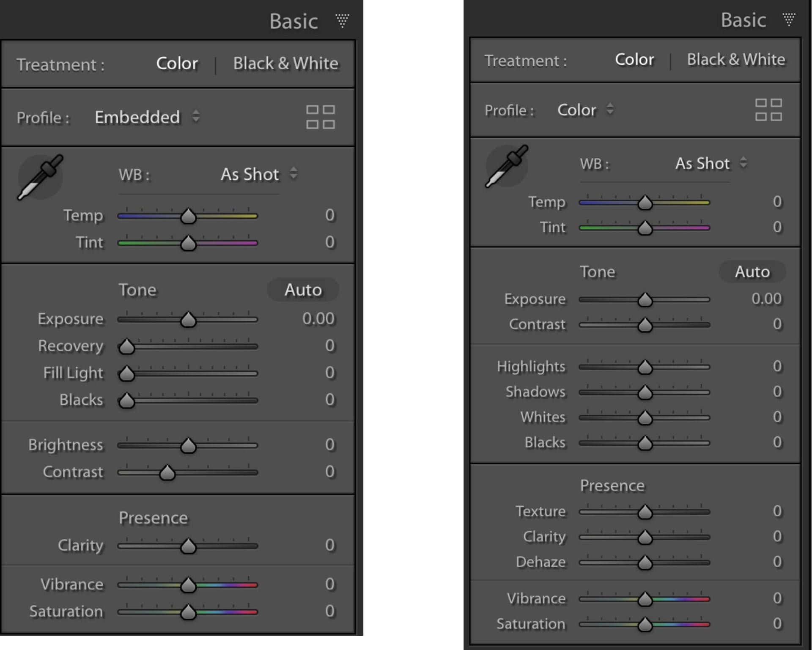812x650 pixels.
Task: Select the white balance eyedropper in left panel
Action: [x=40, y=177]
